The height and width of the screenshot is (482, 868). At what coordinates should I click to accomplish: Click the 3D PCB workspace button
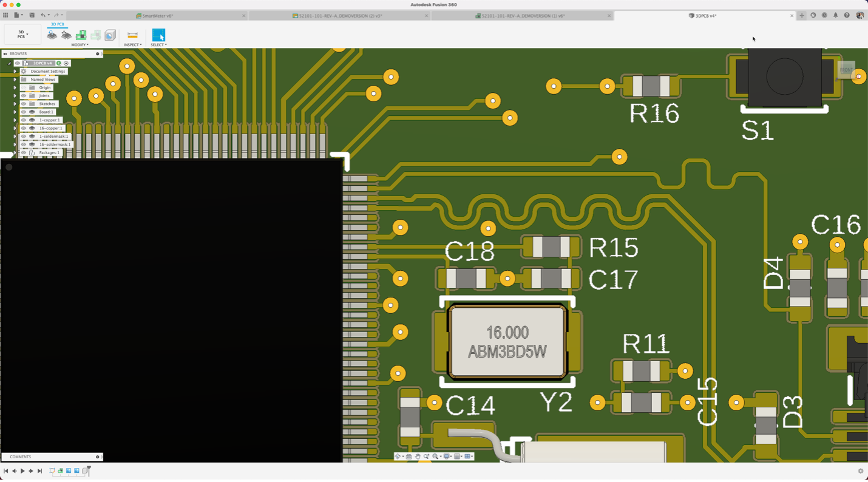(x=21, y=35)
